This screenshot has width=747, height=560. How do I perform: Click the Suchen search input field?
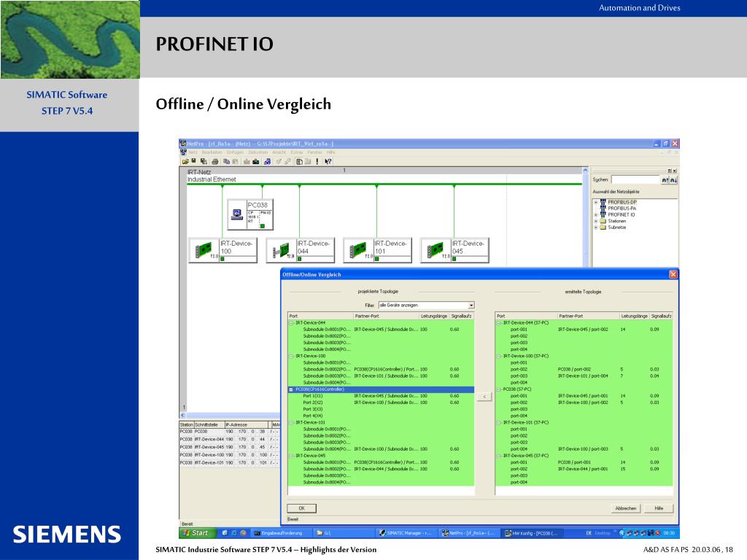tap(635, 180)
